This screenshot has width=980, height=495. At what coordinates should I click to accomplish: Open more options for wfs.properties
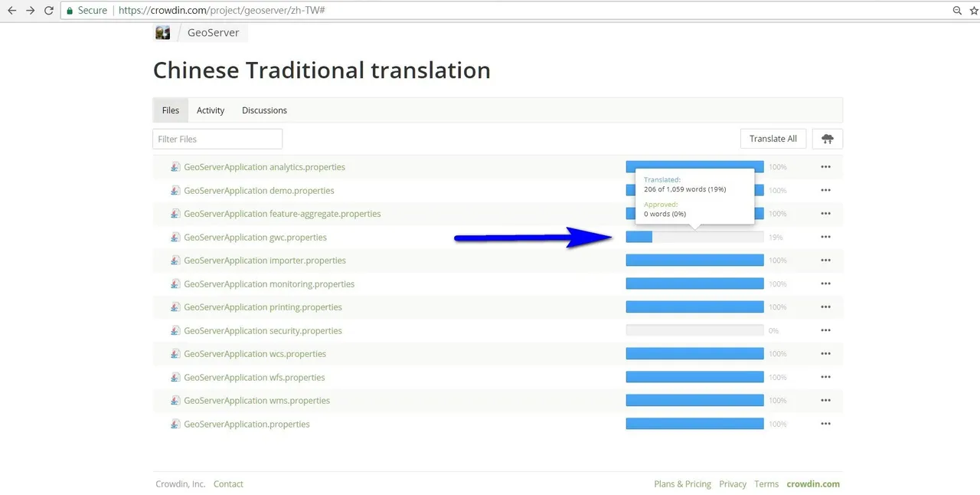pyautogui.click(x=825, y=378)
